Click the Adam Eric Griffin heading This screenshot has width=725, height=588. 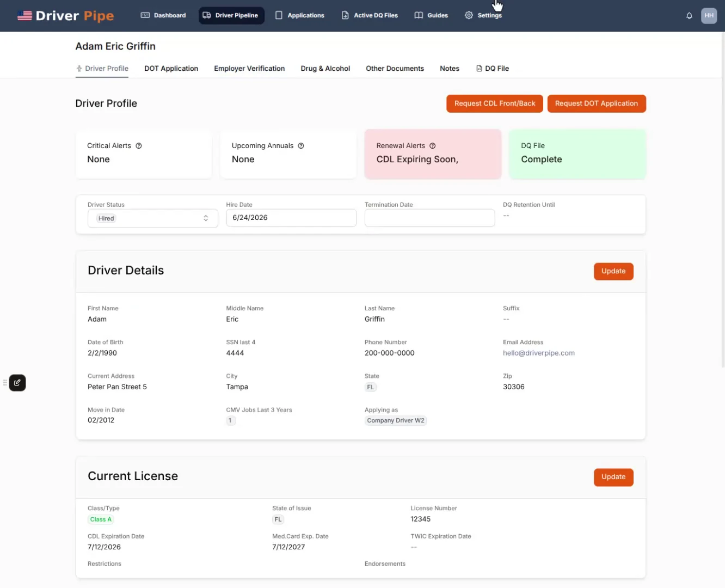tap(115, 46)
